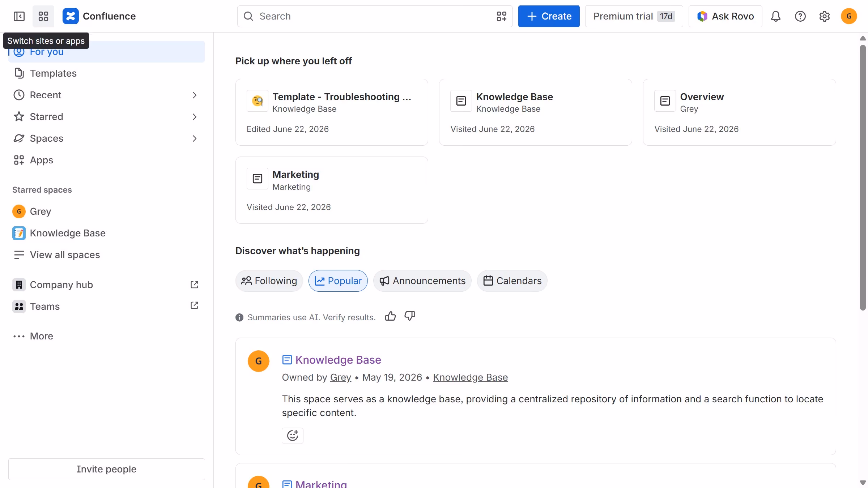The width and height of the screenshot is (868, 488).
Task: Click G avatar on Knowledge Base feed post
Action: point(259,361)
